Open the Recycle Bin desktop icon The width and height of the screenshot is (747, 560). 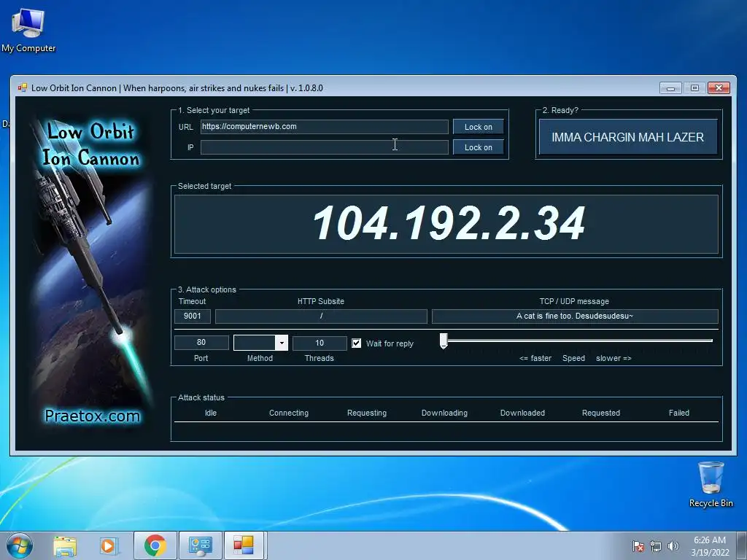tap(711, 484)
